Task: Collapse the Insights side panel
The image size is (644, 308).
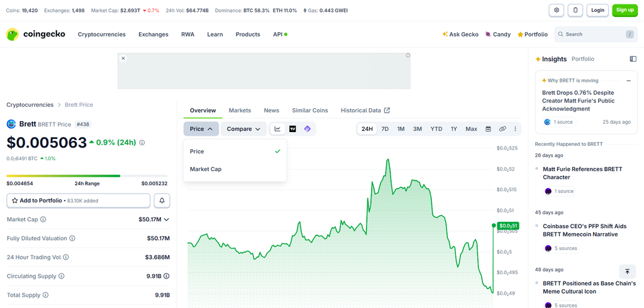Action: [633, 58]
